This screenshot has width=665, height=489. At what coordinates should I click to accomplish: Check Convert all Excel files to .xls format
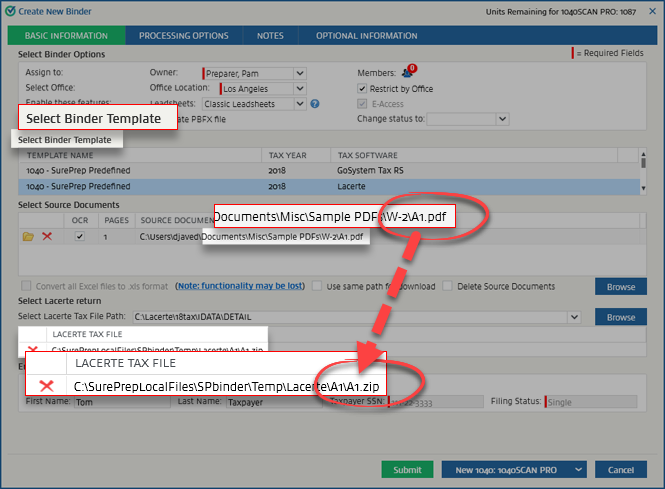pos(25,286)
